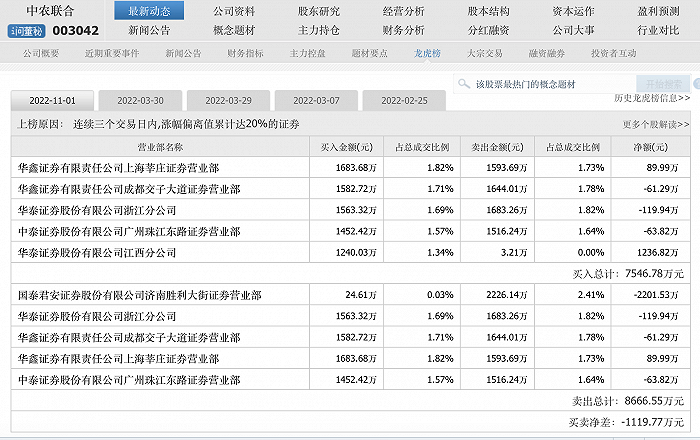The width and height of the screenshot is (700, 440).
Task: Switch to the 题材要点 sub-tab
Action: click(369, 54)
